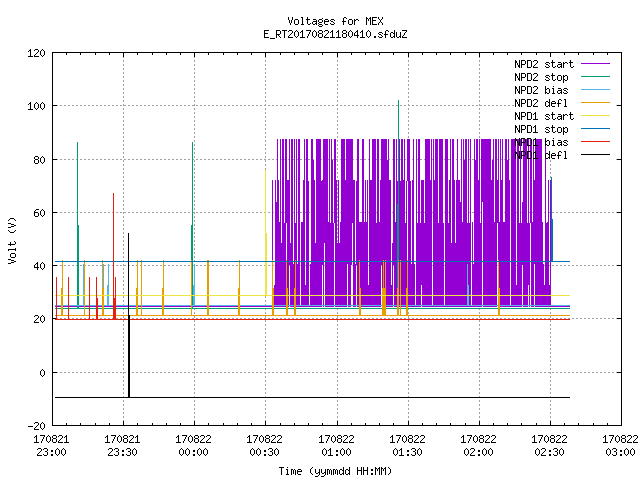Click the y-axis tick value -20
This screenshot has width=640, height=480.
click(36, 426)
